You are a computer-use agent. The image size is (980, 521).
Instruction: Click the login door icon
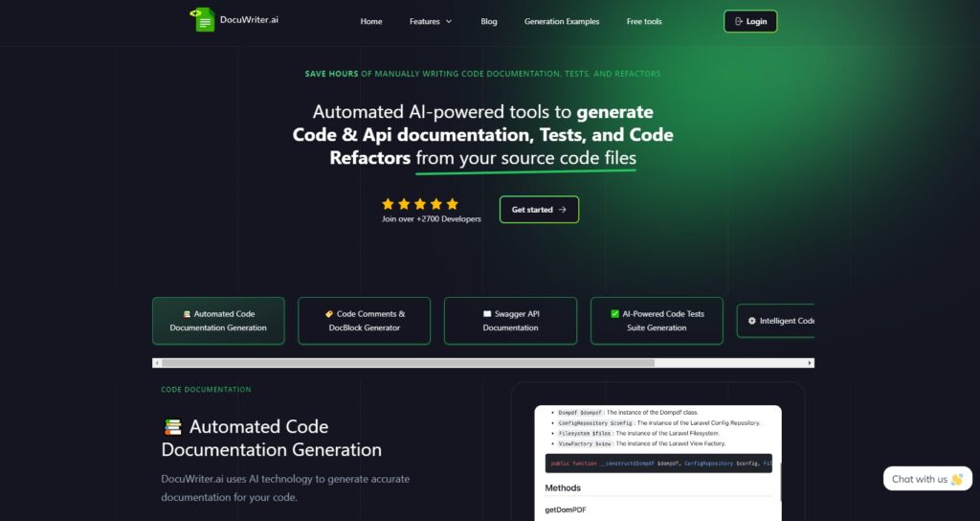(x=739, y=21)
